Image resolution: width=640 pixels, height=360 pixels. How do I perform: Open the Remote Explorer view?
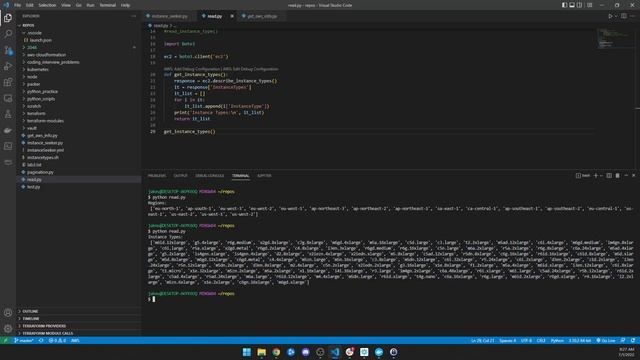point(8,98)
